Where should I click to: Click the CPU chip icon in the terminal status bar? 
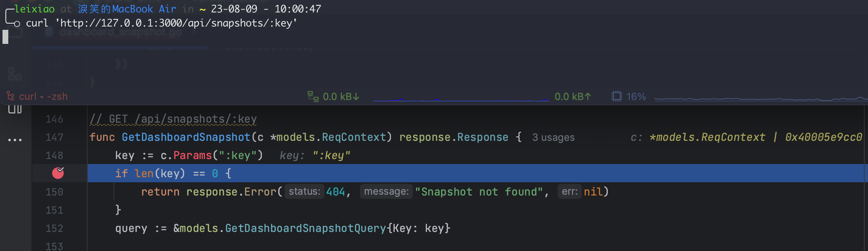point(617,96)
